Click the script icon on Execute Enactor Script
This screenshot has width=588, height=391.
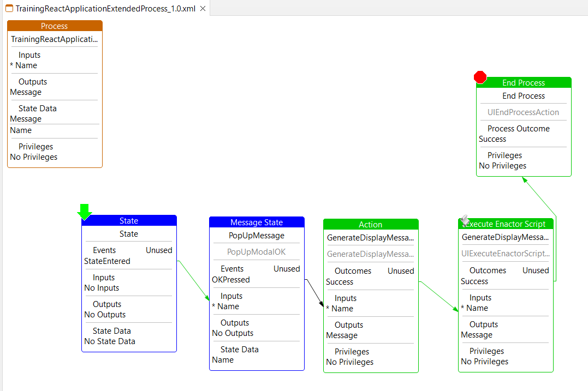465,220
